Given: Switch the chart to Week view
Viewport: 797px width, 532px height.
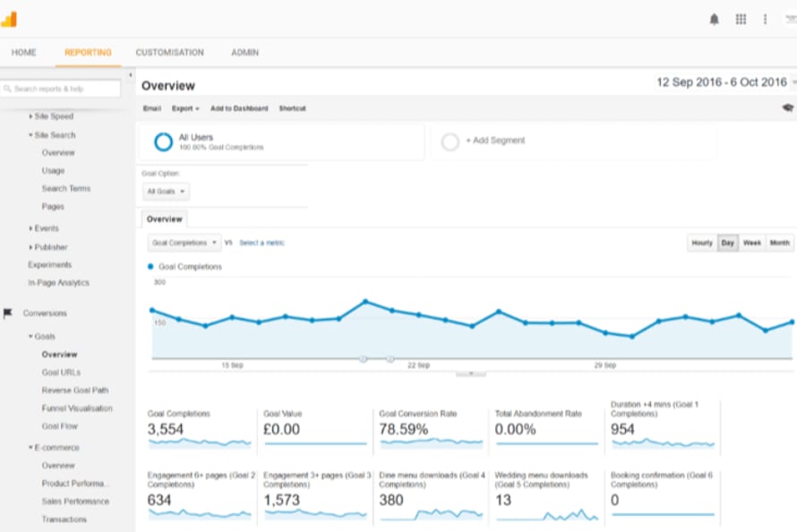Looking at the screenshot, I should [x=752, y=243].
